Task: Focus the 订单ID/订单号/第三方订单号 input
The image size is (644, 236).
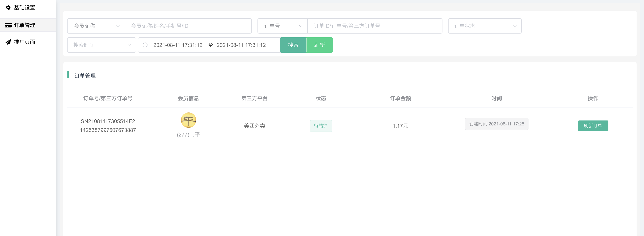Action: [x=375, y=26]
